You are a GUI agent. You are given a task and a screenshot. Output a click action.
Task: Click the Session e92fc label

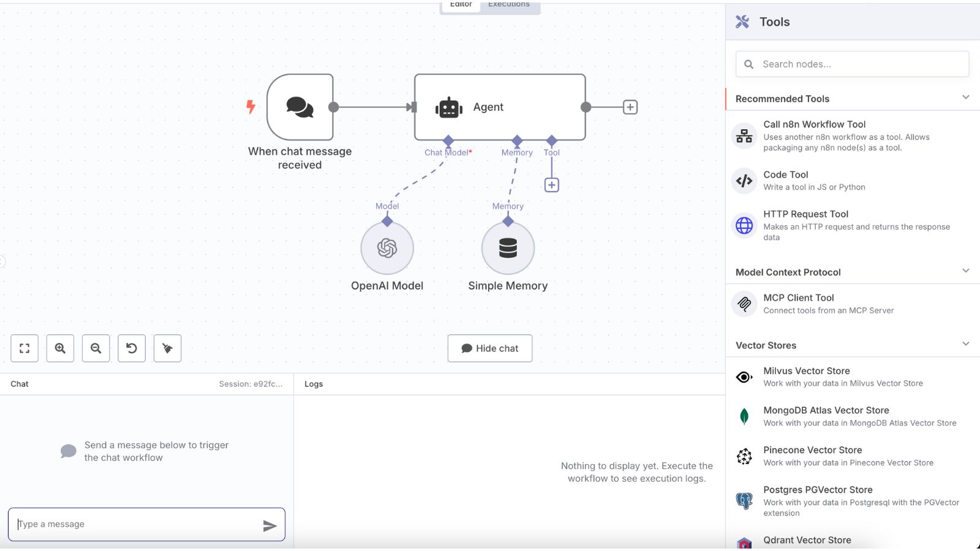point(251,384)
